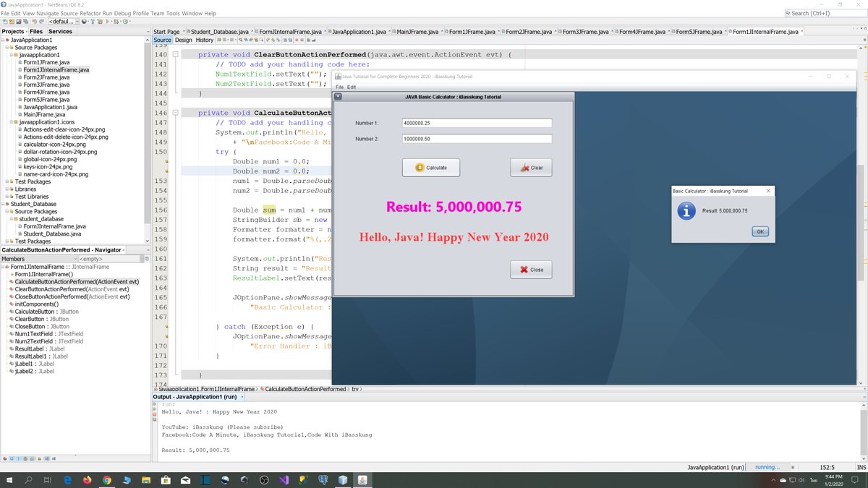The height and width of the screenshot is (488, 868).
Task: Open Microsoft Store from taskbar
Action: click(166, 479)
